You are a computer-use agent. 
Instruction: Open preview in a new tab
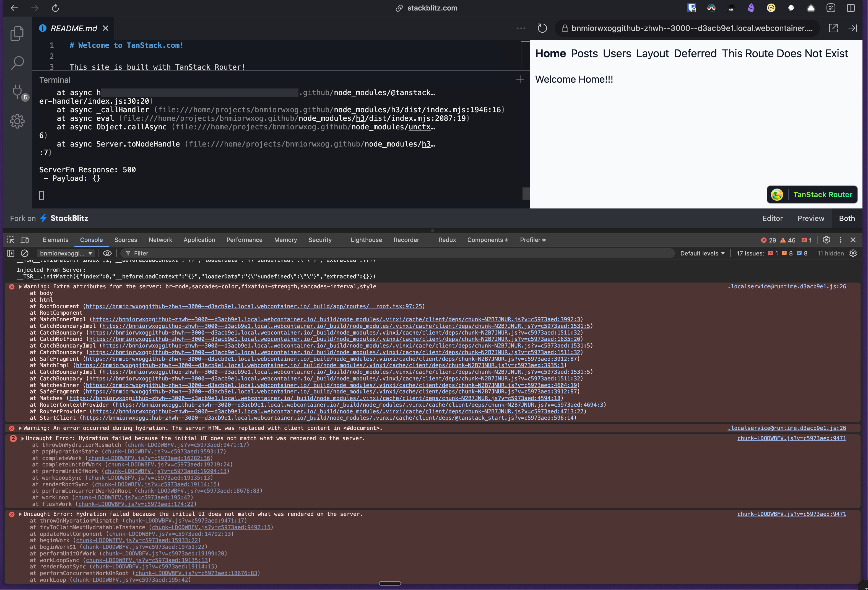point(833,28)
